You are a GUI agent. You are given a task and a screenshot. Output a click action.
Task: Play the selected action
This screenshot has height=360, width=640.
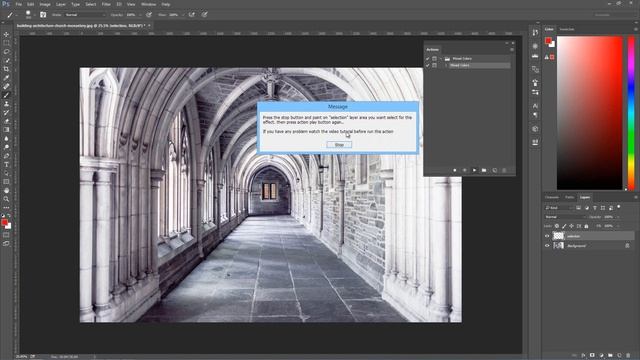tap(474, 170)
